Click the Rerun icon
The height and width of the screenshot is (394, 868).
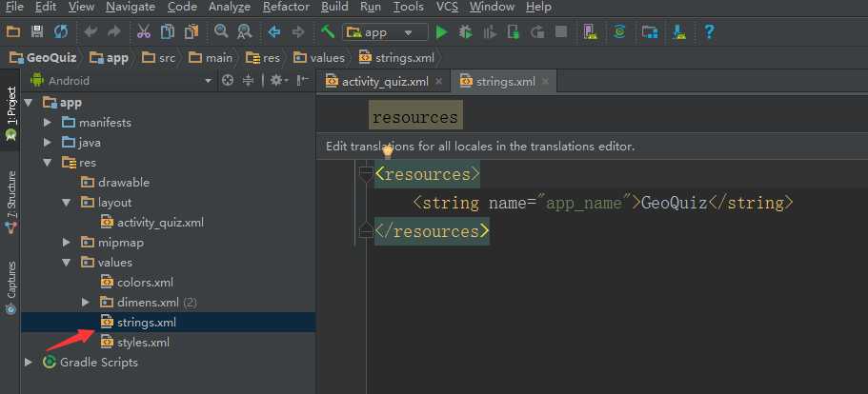point(537,32)
